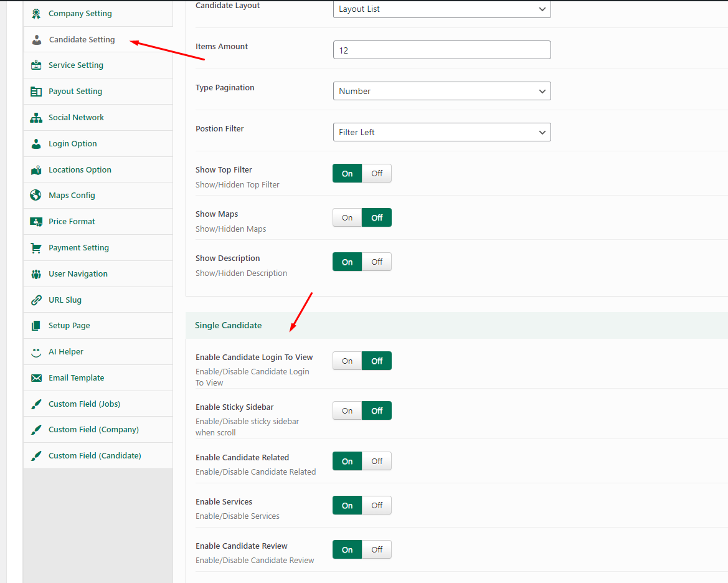Open the Candidate Layout dropdown
This screenshot has width=728, height=583.
coord(442,9)
